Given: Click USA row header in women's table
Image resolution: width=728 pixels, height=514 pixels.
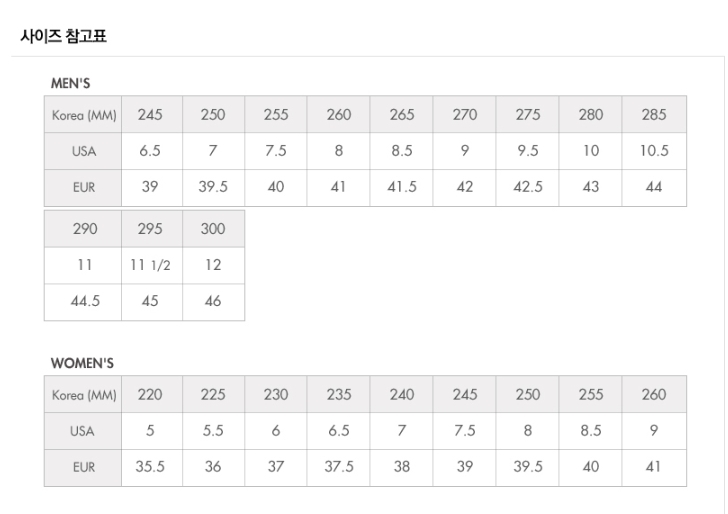Looking at the screenshot, I should [84, 431].
